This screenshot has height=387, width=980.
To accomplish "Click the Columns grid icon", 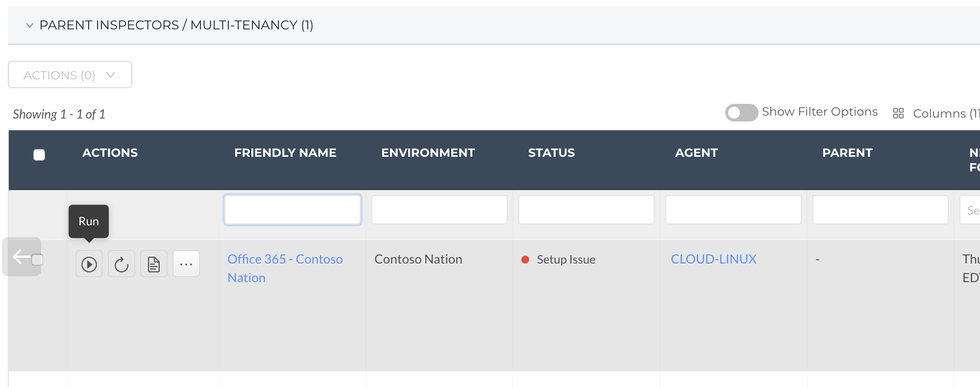I will click(898, 113).
